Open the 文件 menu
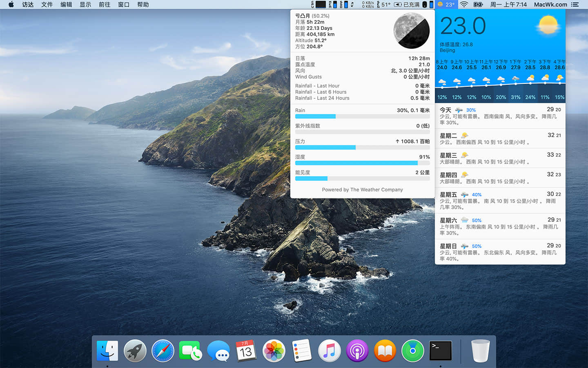 click(x=47, y=4)
